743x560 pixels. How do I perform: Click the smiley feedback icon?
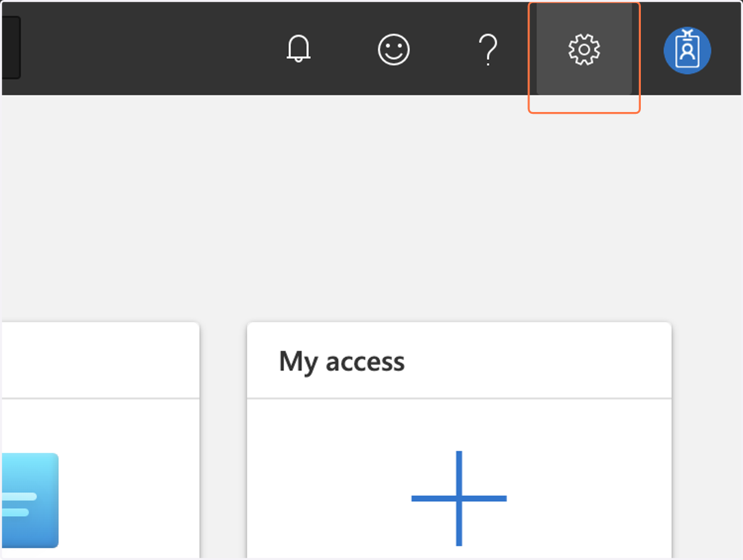click(394, 49)
